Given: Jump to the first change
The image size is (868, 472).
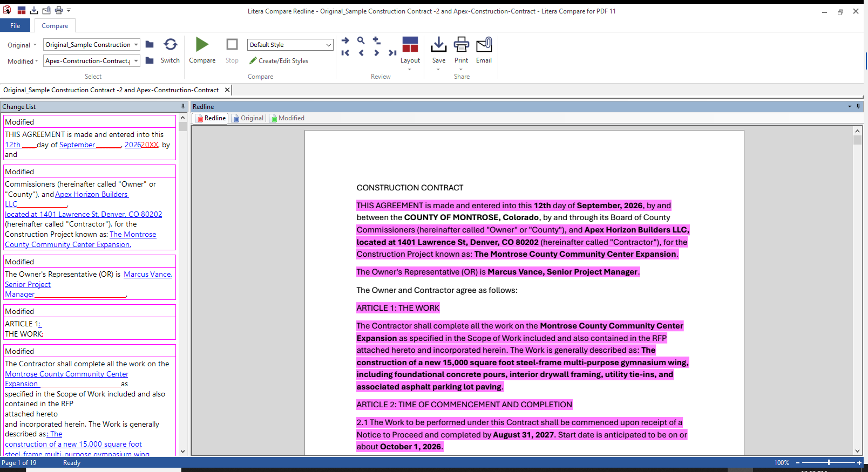Looking at the screenshot, I should pos(345,53).
